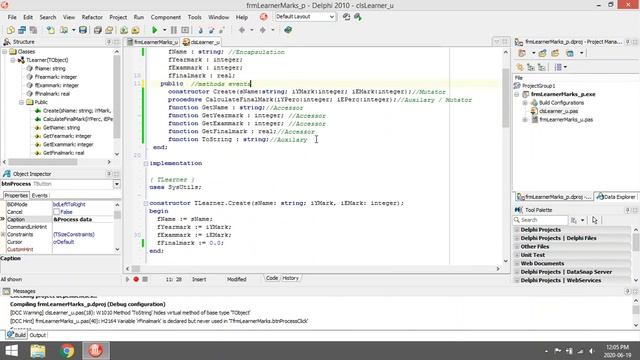Click Expand All icon in Project Manager
This screenshot has width=640, height=360.
coord(531,67)
